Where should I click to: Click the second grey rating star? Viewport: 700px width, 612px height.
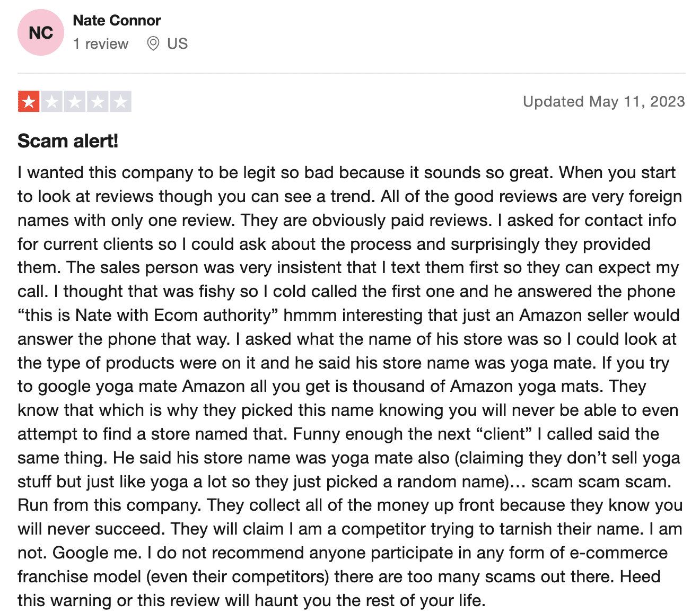pos(52,101)
